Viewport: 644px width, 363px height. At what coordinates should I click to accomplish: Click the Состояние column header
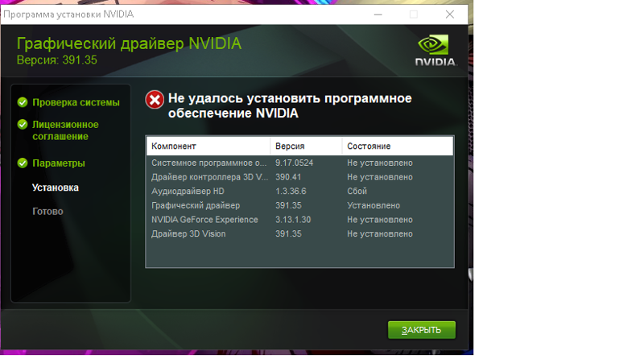[x=398, y=146]
